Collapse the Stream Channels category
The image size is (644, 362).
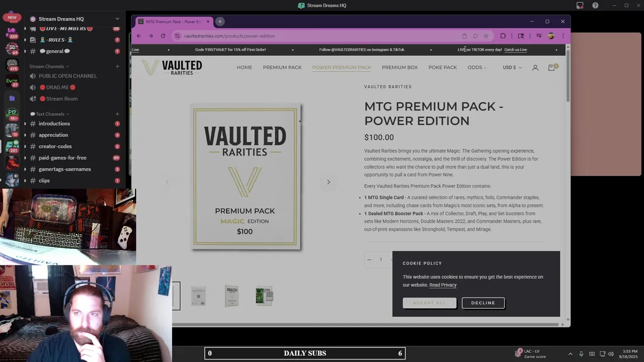click(x=49, y=66)
